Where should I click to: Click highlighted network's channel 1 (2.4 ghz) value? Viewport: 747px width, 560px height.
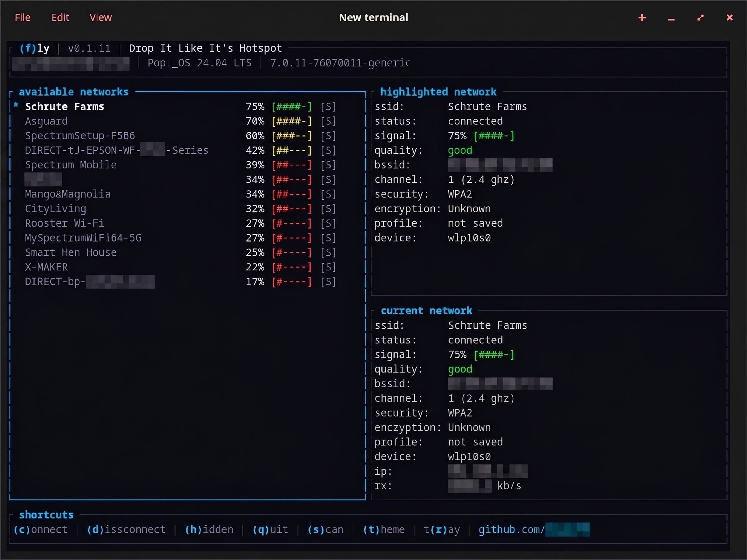pyautogui.click(x=481, y=180)
